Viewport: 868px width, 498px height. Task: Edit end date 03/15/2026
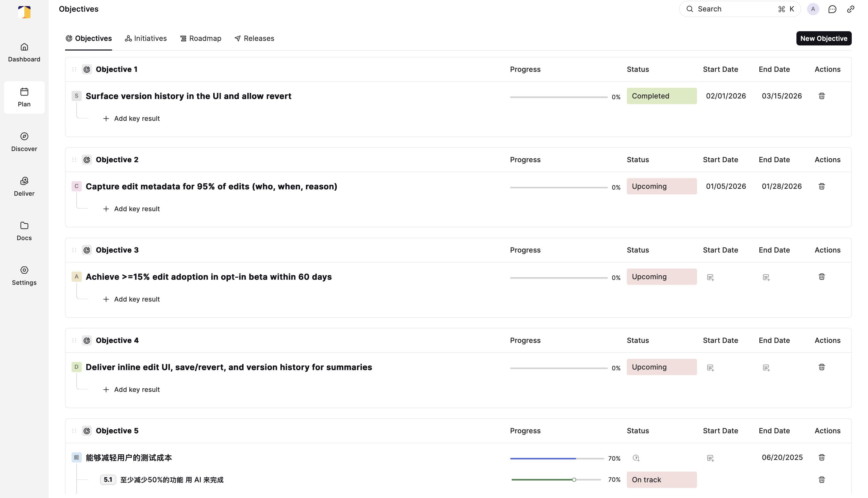point(781,96)
